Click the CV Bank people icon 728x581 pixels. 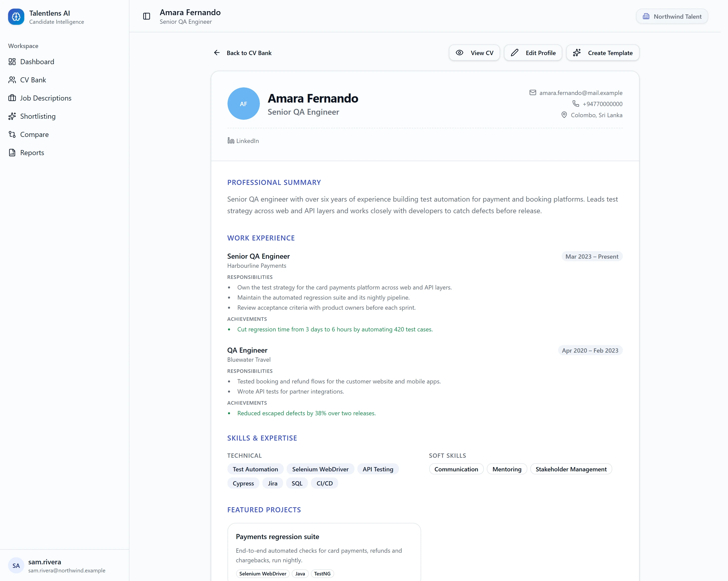[x=12, y=80]
